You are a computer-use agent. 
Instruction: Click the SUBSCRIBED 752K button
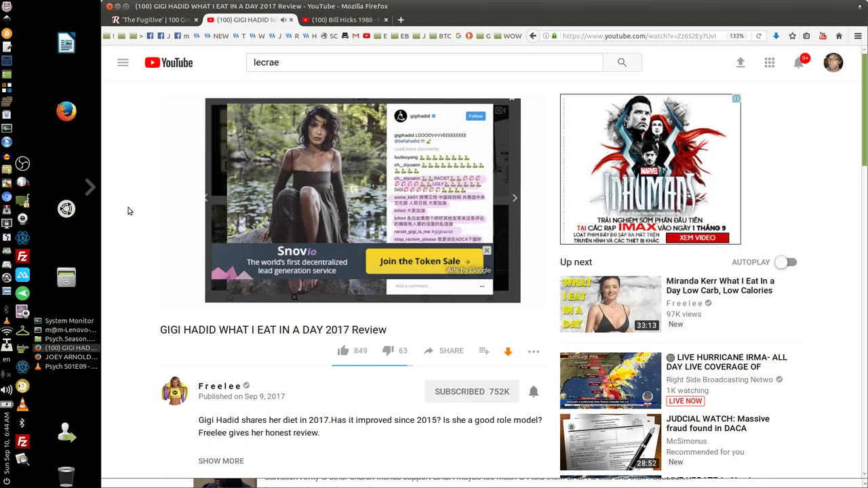click(472, 391)
